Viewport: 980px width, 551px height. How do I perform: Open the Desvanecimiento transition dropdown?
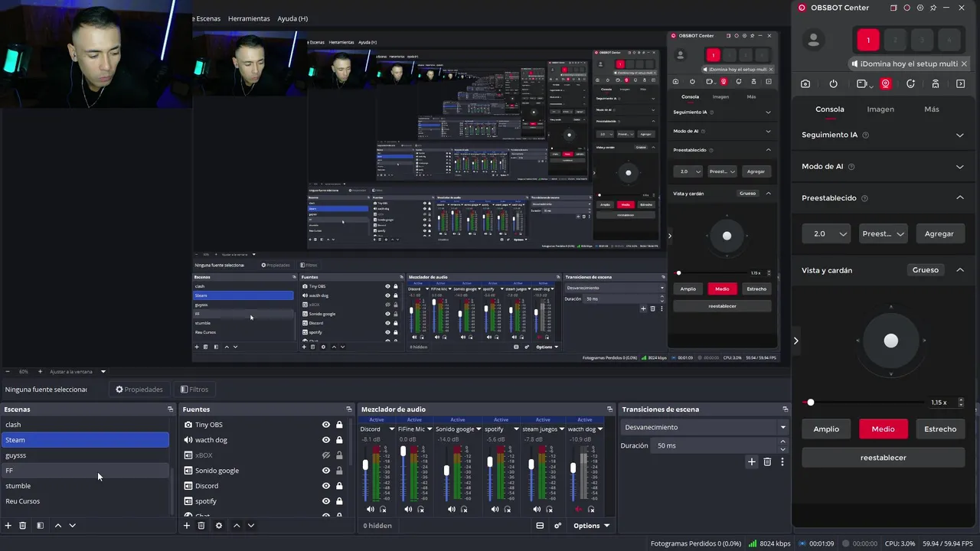pos(704,428)
